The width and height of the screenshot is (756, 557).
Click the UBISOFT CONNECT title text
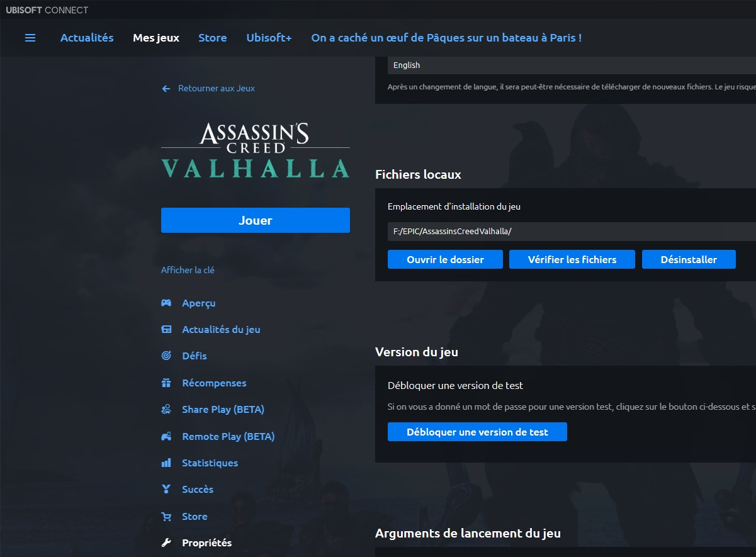coord(47,10)
